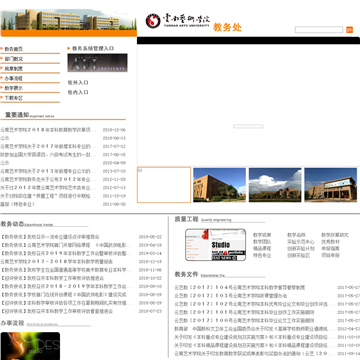360x360 pixels.
Task: Open the 评估快讯 news item dated 2018-07-23
Action: coord(57,311)
